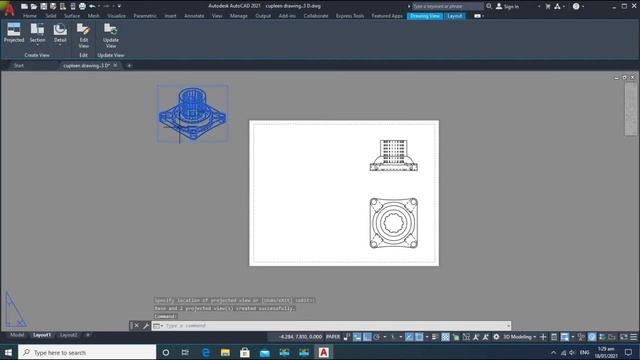Click the command line input field

331,326
